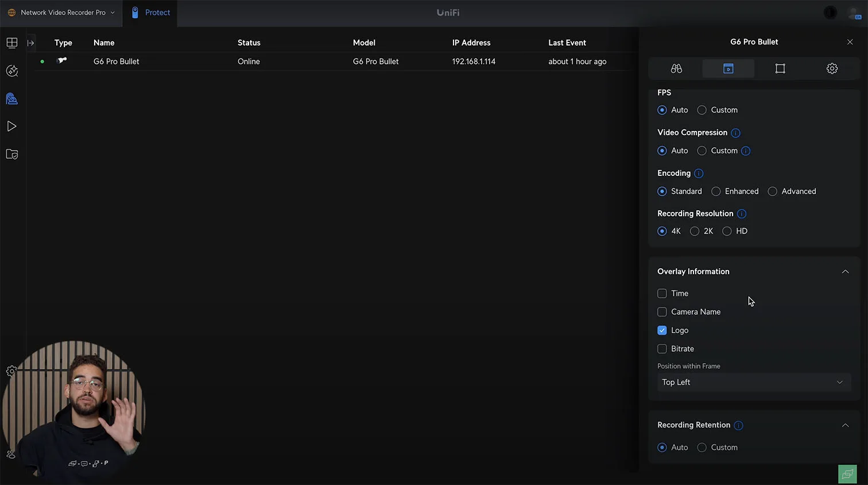Image resolution: width=868 pixels, height=485 pixels.
Task: Close the G6 Pro Bullet panel
Action: coord(850,42)
